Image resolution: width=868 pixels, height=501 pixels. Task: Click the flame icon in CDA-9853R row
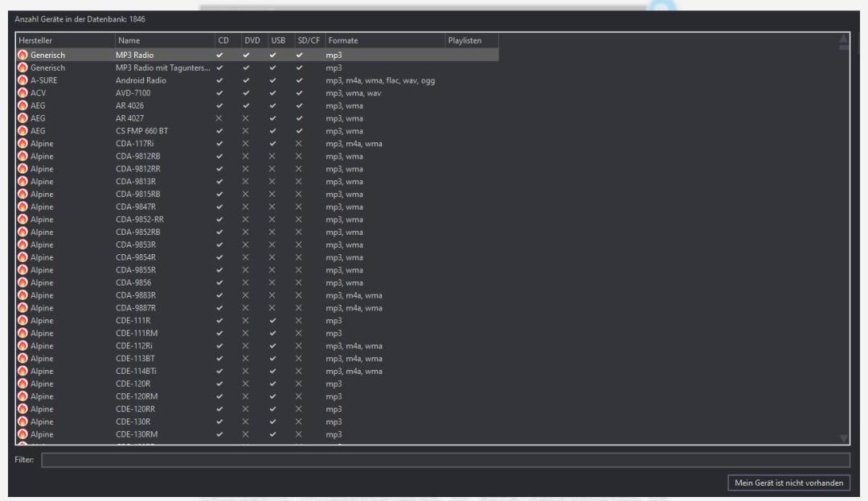pyautogui.click(x=23, y=244)
